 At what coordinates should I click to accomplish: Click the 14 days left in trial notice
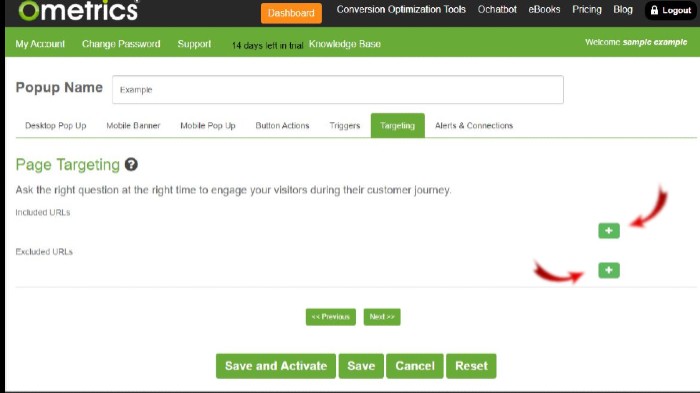(267, 45)
